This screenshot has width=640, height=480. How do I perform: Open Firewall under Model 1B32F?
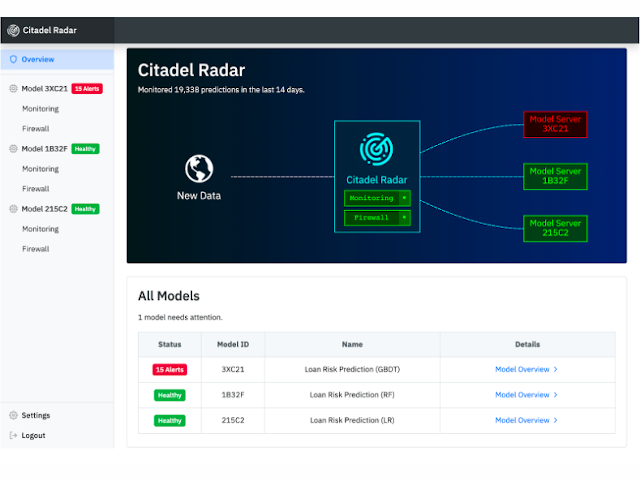[x=36, y=189]
